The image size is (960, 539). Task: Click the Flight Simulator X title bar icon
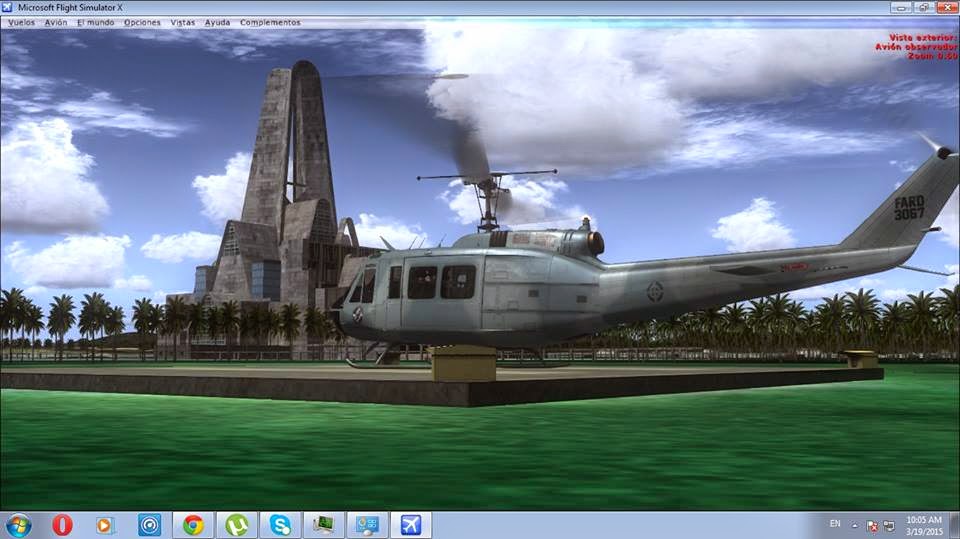[x=7, y=7]
